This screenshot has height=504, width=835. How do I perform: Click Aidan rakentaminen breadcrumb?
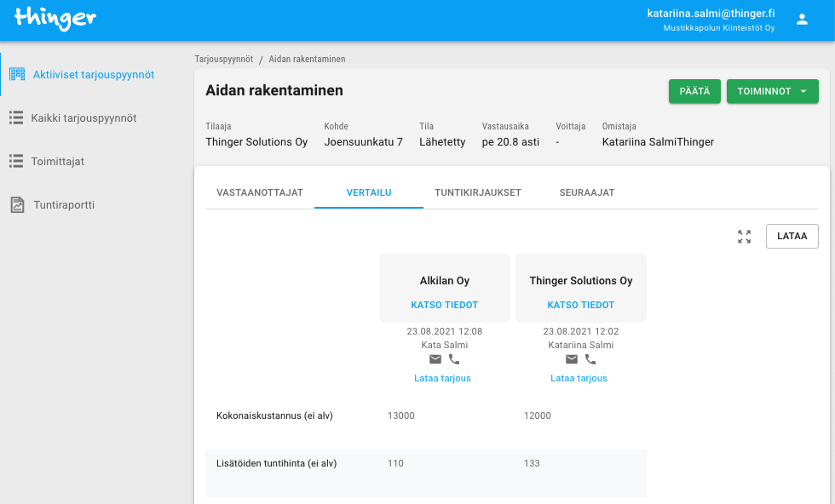coord(307,59)
